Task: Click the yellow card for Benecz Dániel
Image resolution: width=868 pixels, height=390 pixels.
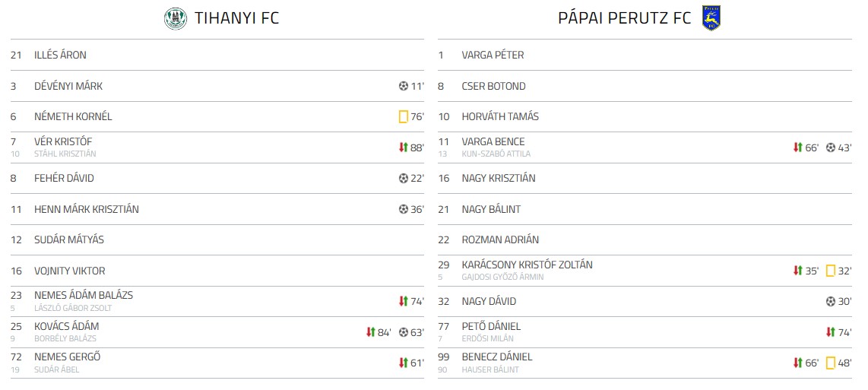Action: (831, 363)
